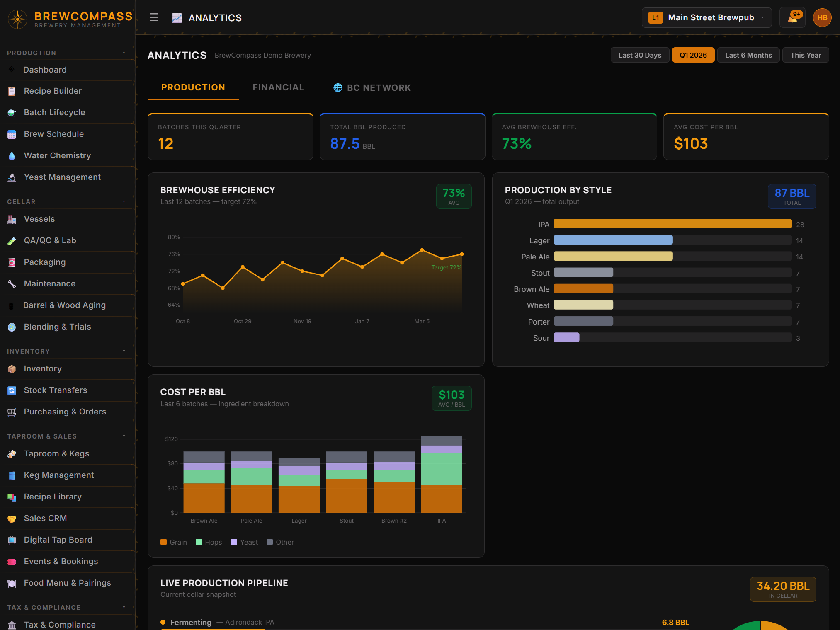Open Barrel & Wood Aging in sidebar
Image resolution: width=840 pixels, height=630 pixels.
click(x=67, y=305)
